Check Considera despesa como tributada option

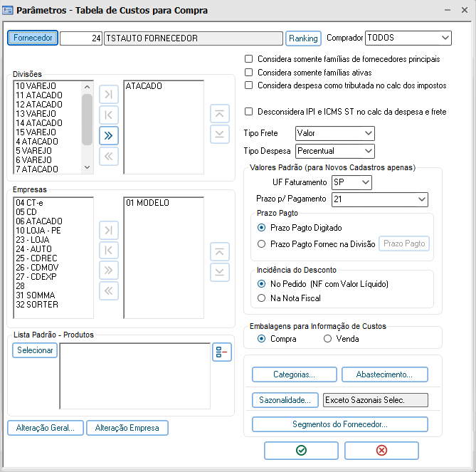[248, 85]
